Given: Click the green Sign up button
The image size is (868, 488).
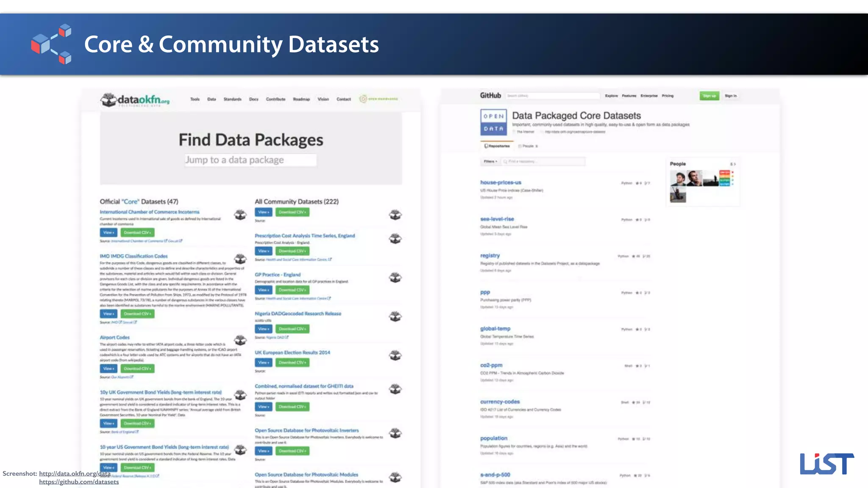Looking at the screenshot, I should 709,96.
